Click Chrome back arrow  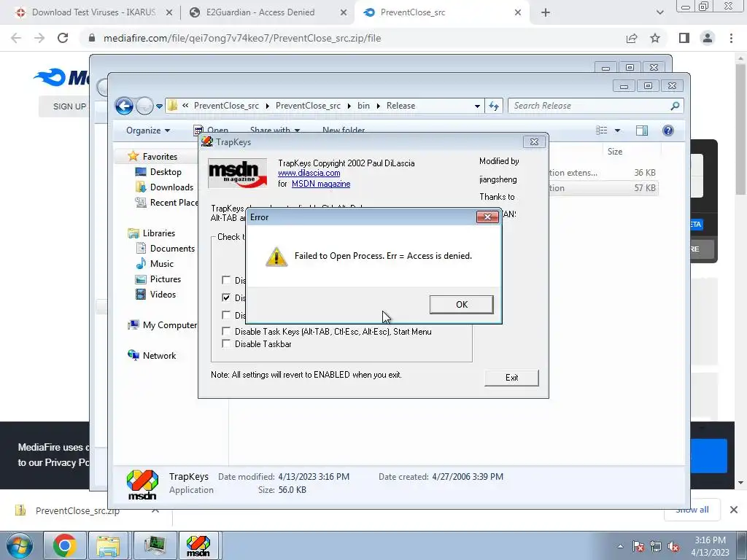pos(16,38)
